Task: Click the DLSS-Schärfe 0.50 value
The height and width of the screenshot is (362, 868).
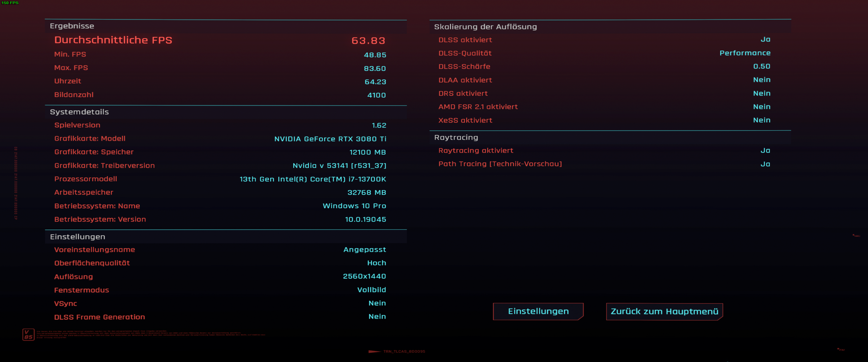Action: 762,66
